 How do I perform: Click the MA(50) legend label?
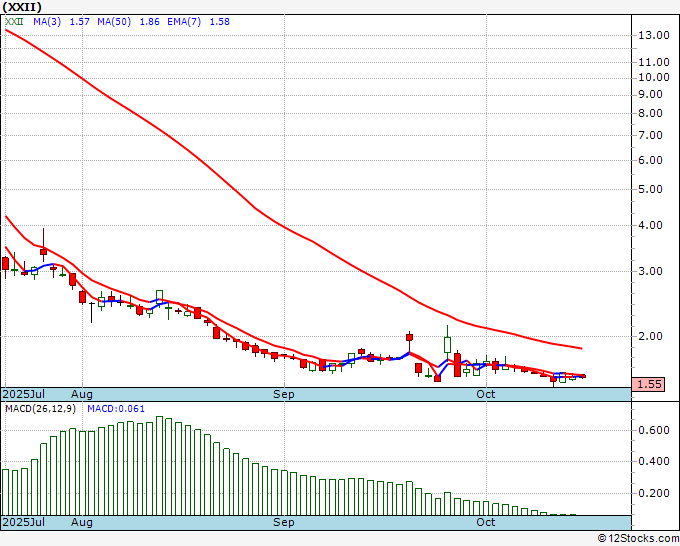coord(114,22)
